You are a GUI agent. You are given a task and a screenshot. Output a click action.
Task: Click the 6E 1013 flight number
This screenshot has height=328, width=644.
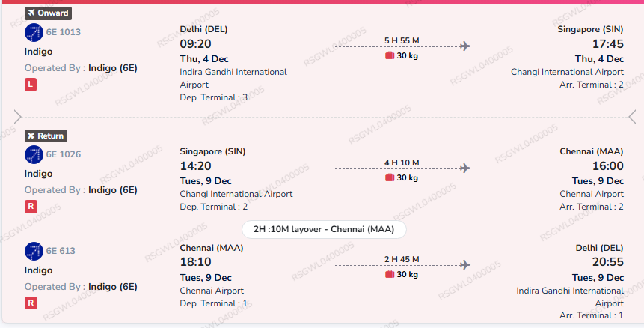click(64, 32)
